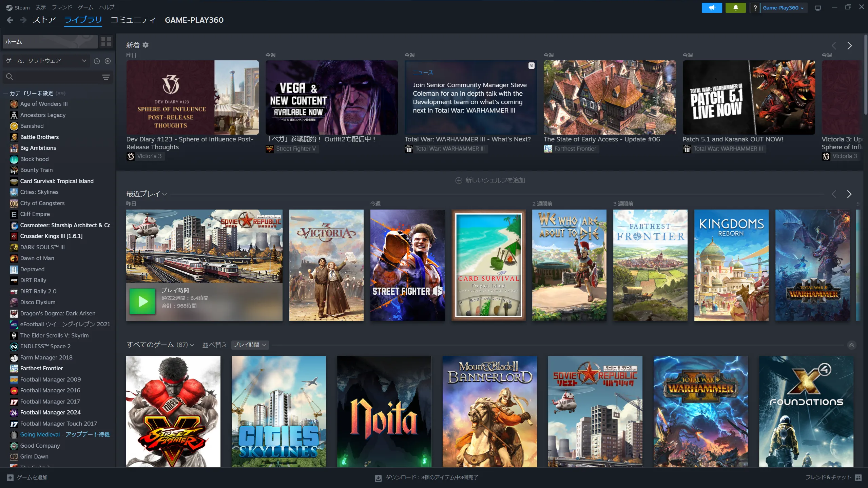Click the announcements megaphone icon

tap(712, 7)
